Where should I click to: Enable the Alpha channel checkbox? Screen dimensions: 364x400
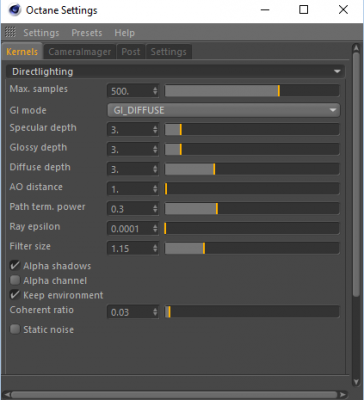15,280
